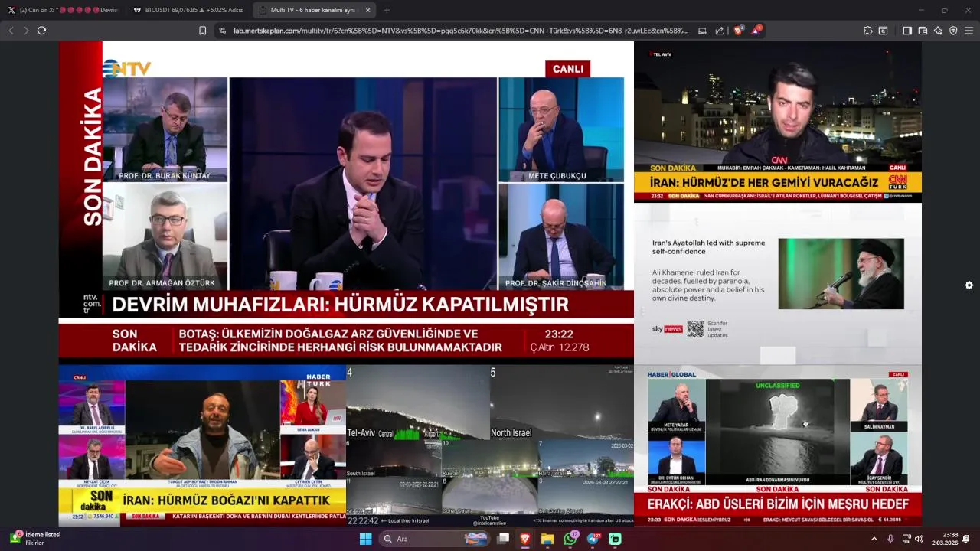Open Task View on the taskbar
The width and height of the screenshot is (980, 551).
[x=503, y=539]
